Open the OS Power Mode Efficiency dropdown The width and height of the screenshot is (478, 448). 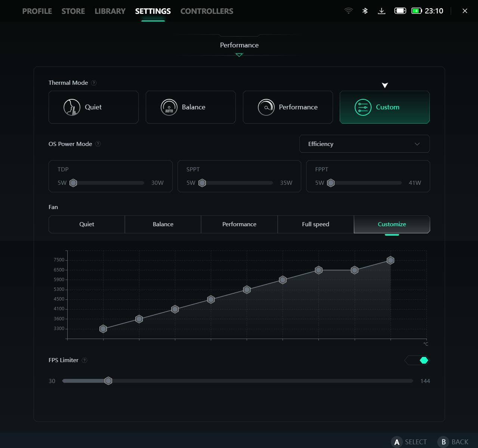(x=364, y=144)
